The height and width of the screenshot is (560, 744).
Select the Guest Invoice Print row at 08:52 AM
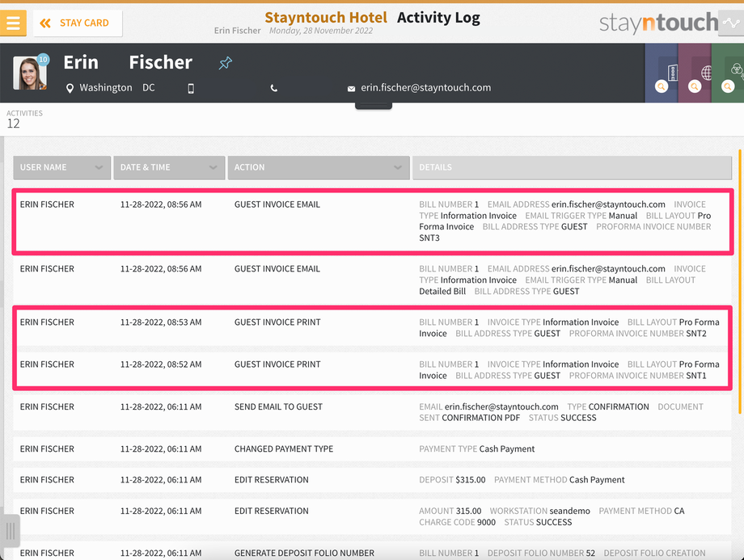373,370
